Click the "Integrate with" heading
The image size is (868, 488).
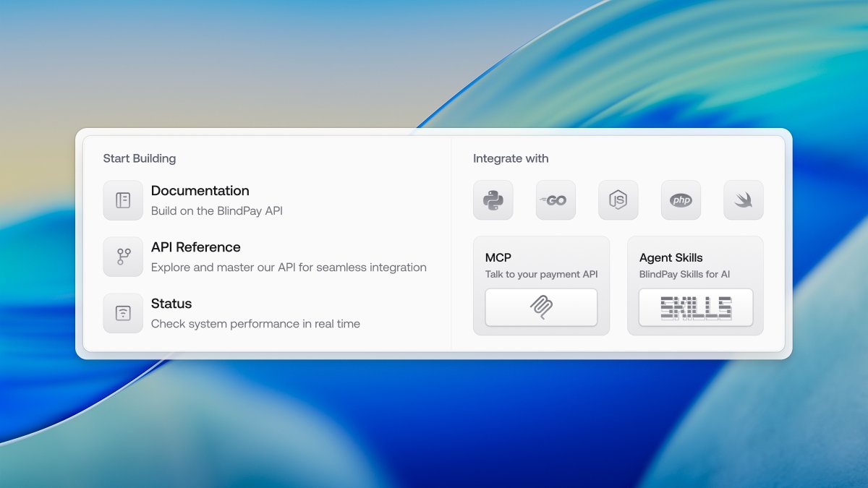coord(511,158)
